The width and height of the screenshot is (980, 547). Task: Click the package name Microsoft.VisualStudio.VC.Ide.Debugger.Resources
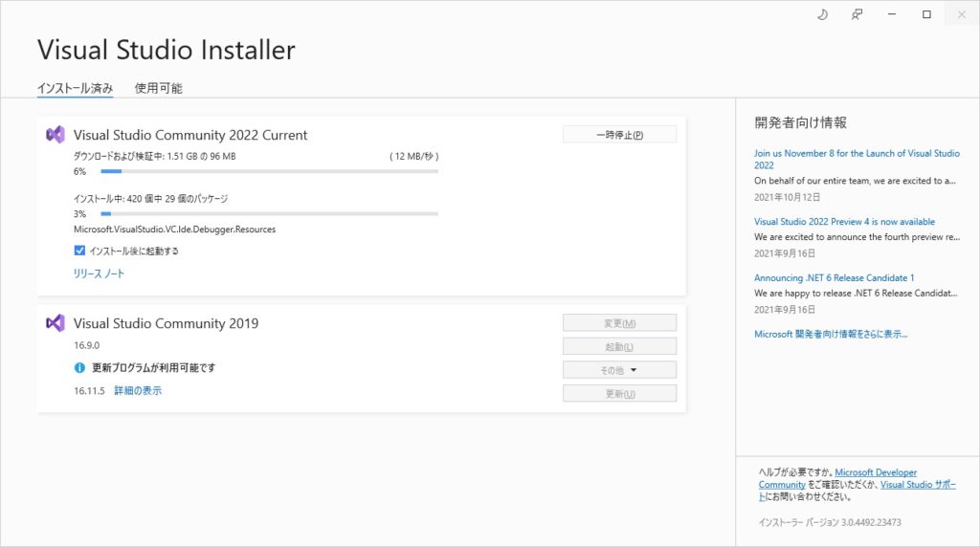click(x=174, y=230)
